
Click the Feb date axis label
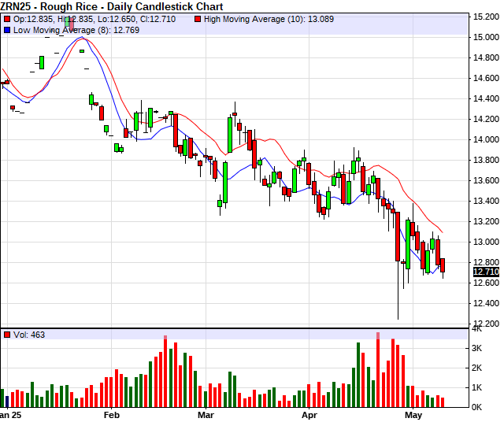(112, 415)
